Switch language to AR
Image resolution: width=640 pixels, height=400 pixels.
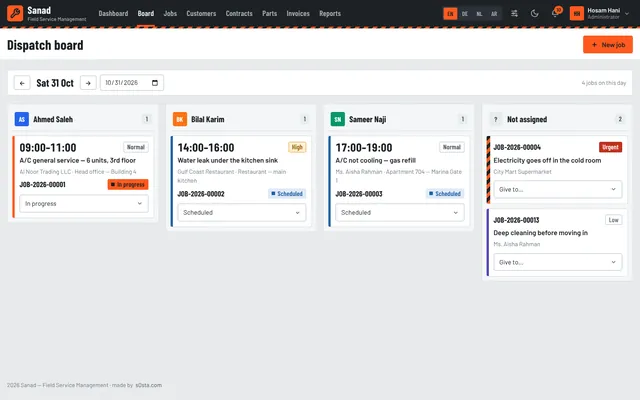point(494,13)
